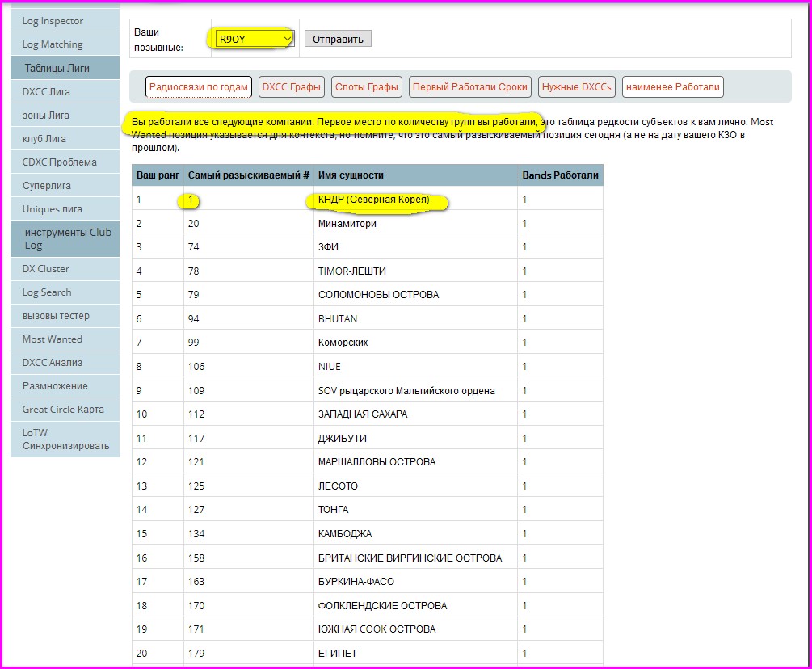This screenshot has height=669, width=812.
Task: Select the Слоты Графы tab
Action: click(367, 87)
